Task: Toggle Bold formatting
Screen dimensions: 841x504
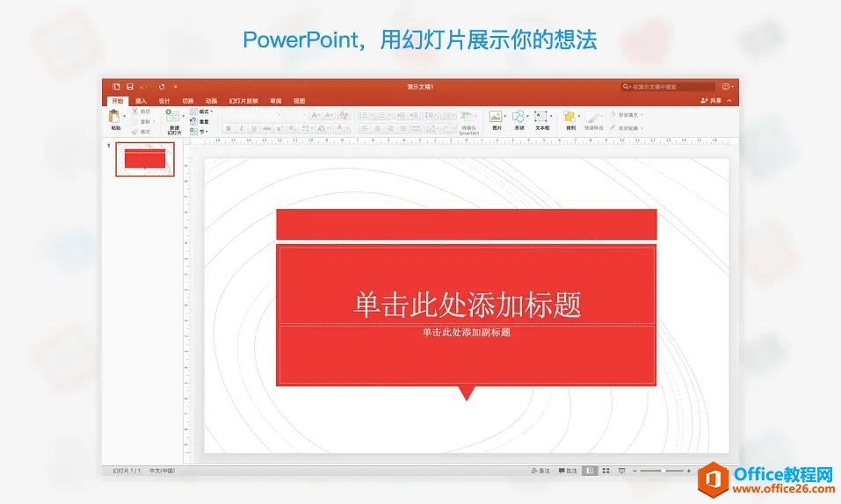Action: 228,129
